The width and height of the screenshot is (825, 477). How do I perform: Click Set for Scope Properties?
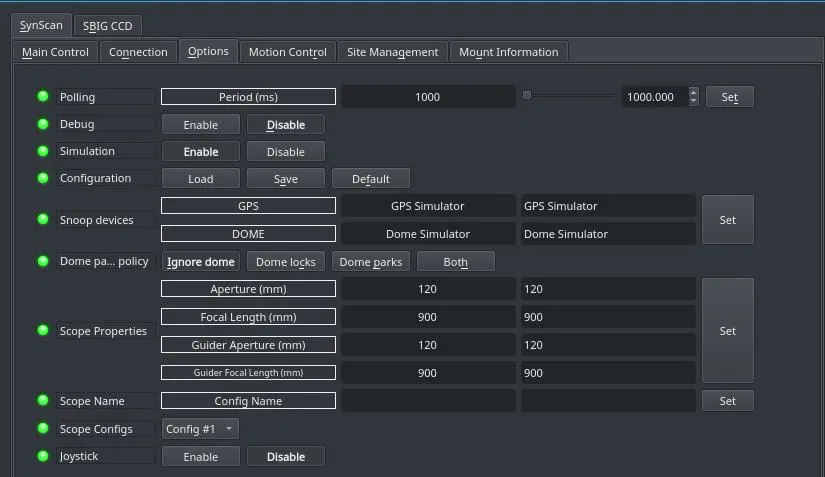click(728, 331)
